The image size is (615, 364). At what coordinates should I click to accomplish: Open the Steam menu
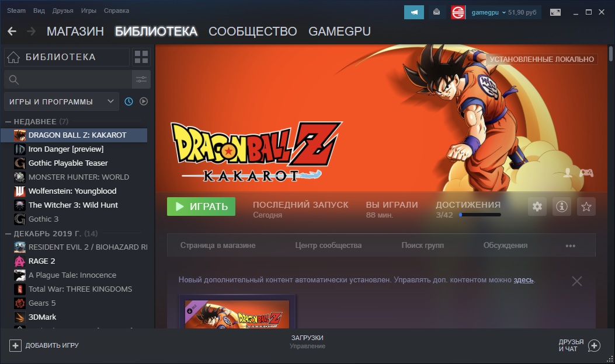(x=16, y=10)
